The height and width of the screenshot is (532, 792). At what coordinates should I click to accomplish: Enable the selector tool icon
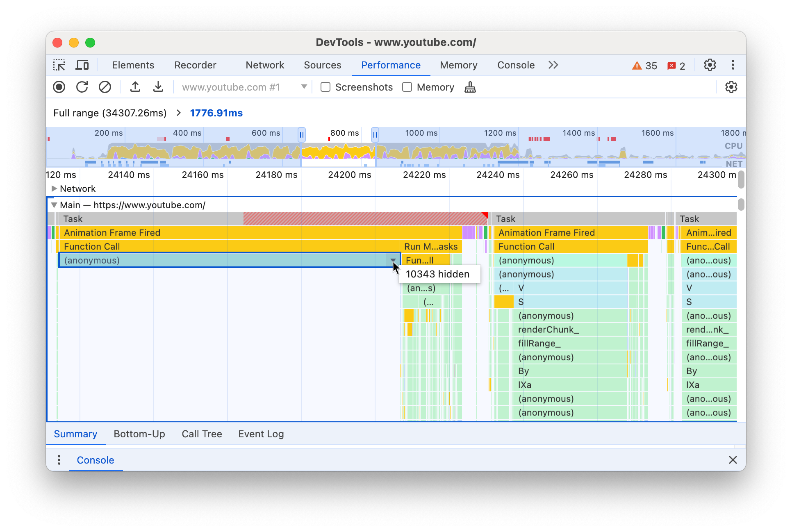[60, 65]
